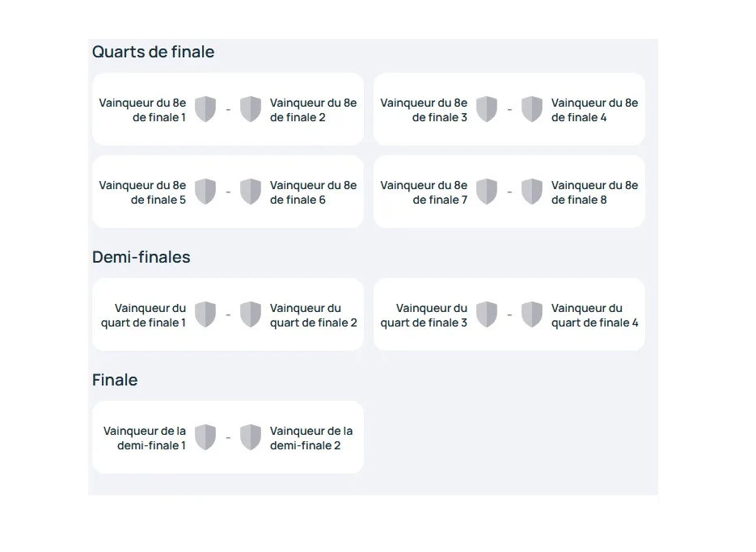Click shield icon for Vainqueur du quart de finale 3

[487, 314]
